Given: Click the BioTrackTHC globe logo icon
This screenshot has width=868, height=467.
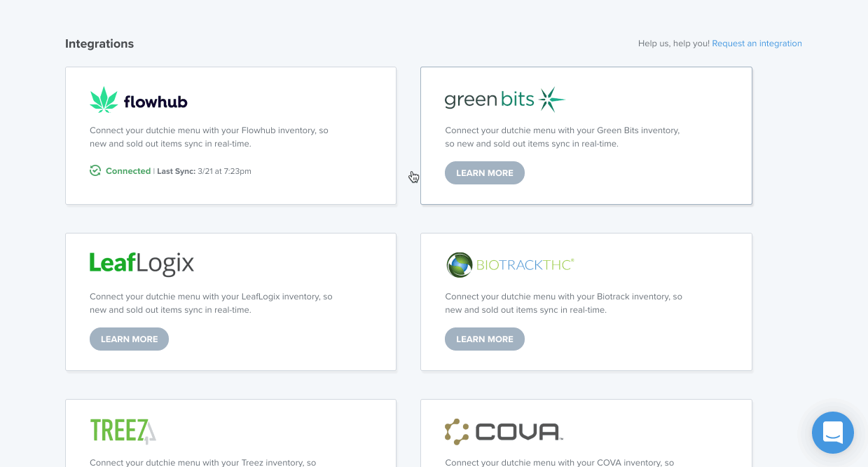Looking at the screenshot, I should tap(460, 265).
